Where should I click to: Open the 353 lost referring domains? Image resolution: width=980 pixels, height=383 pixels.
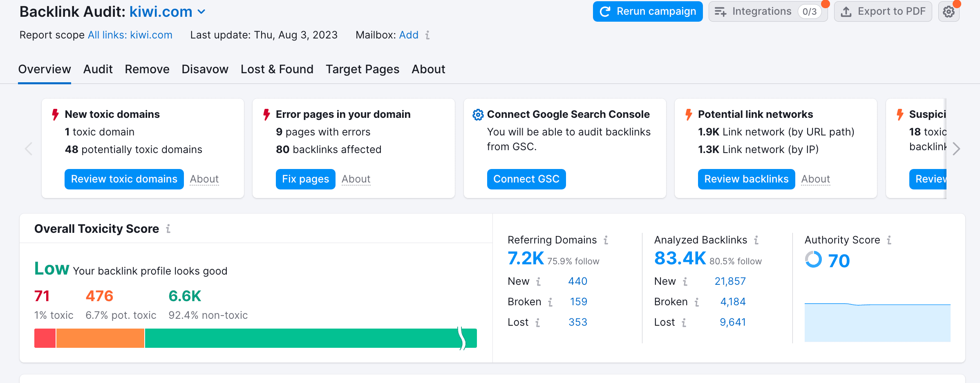click(578, 322)
